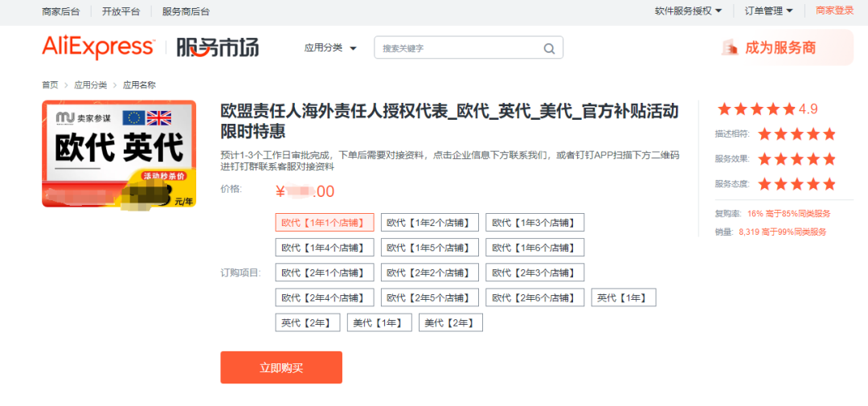Choose the 英代【1年】 plan

pyautogui.click(x=624, y=297)
